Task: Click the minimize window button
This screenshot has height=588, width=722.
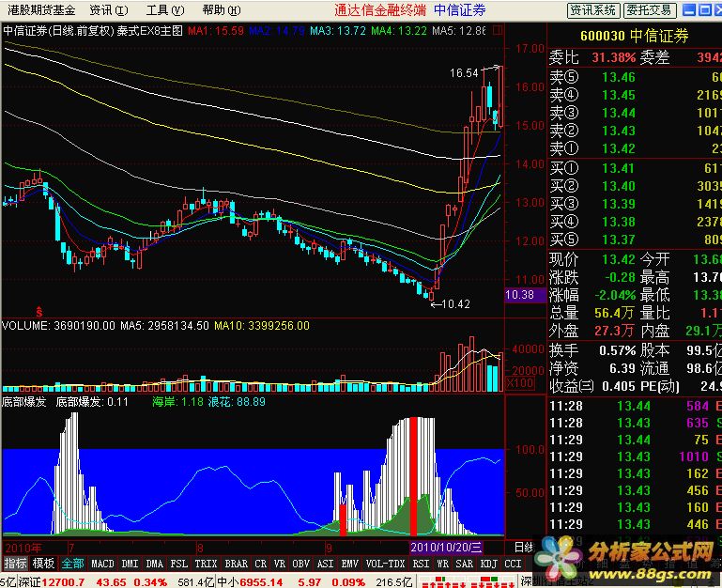Action: pyautogui.click(x=689, y=9)
